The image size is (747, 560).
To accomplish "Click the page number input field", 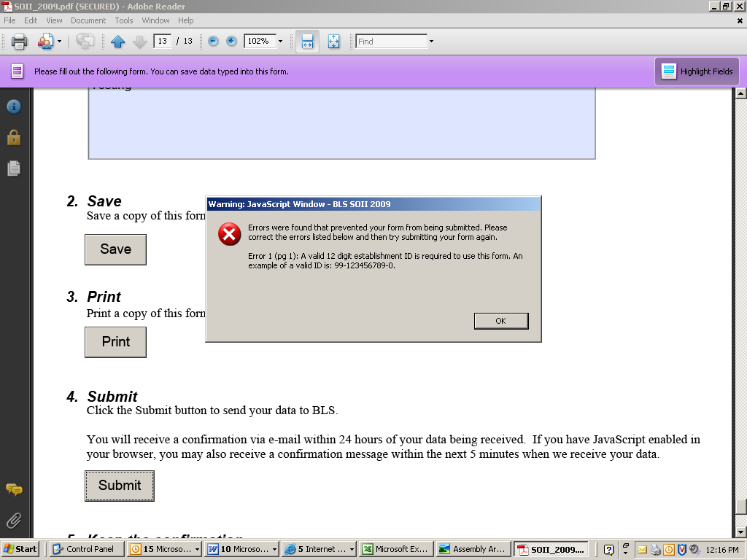I will [x=162, y=42].
